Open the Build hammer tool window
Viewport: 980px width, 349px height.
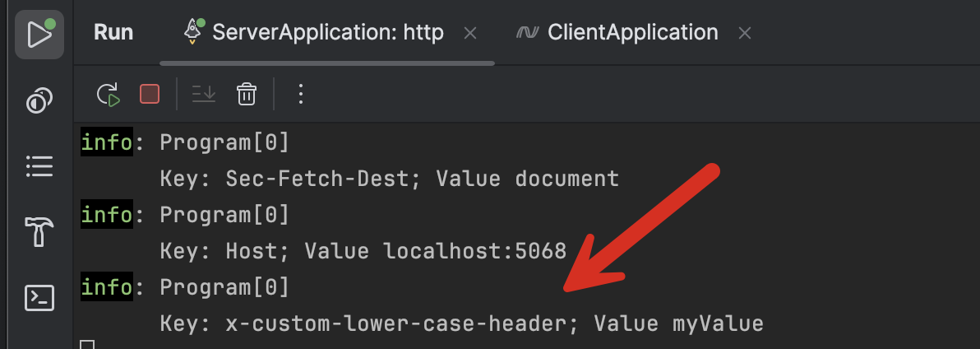coord(39,233)
